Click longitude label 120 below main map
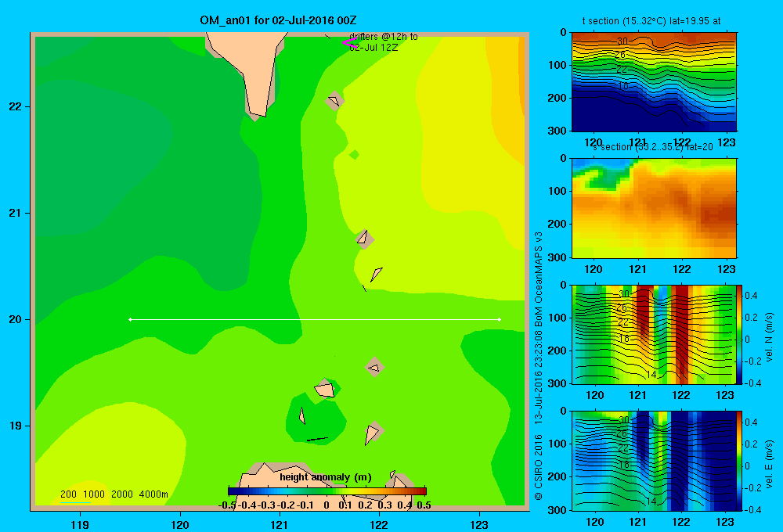Image resolution: width=783 pixels, height=532 pixels. pyautogui.click(x=180, y=524)
